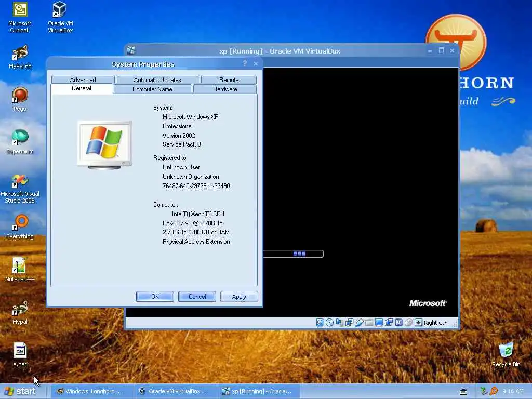
Task: Select the General tab
Action: (82, 88)
